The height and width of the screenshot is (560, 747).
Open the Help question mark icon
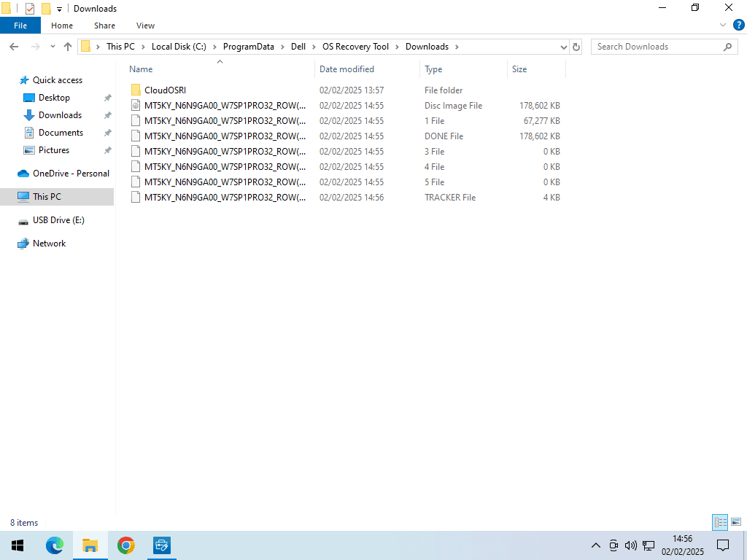737,25
